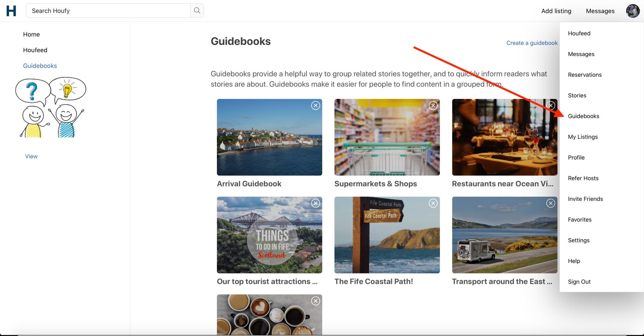Open your profile avatar menu
The image size is (644, 336).
[633, 10]
